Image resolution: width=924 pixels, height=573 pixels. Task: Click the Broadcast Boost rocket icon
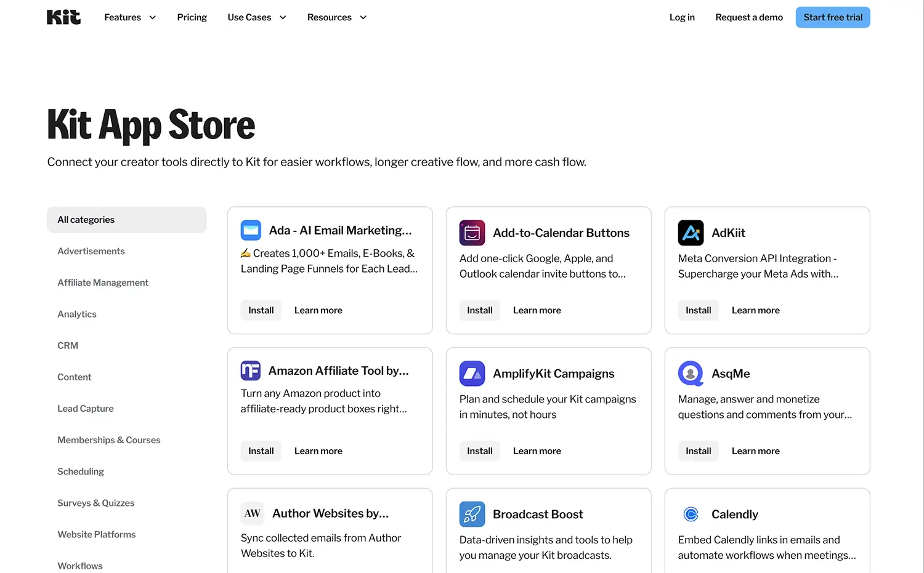coord(472,514)
